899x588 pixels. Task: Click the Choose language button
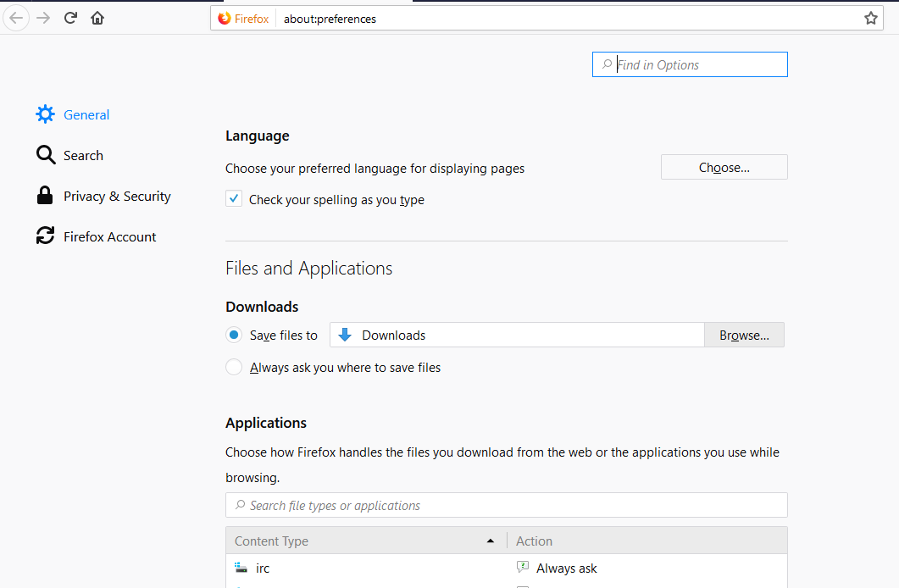[724, 167]
